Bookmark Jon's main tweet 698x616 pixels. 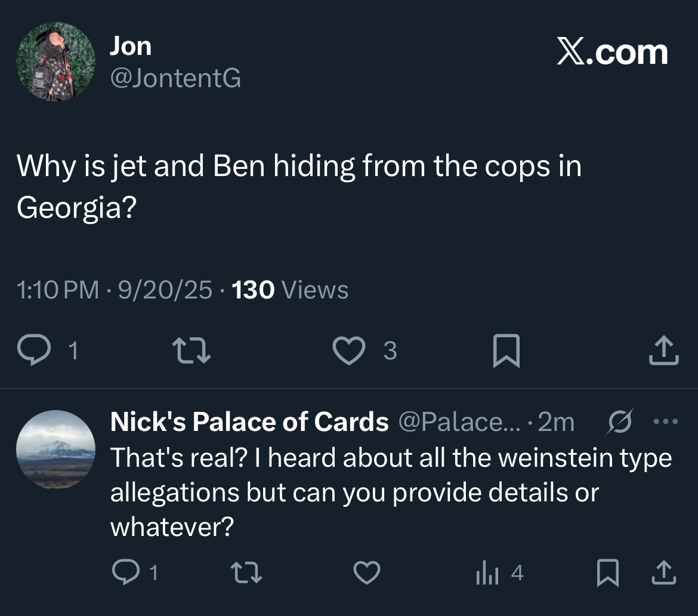pos(506,351)
